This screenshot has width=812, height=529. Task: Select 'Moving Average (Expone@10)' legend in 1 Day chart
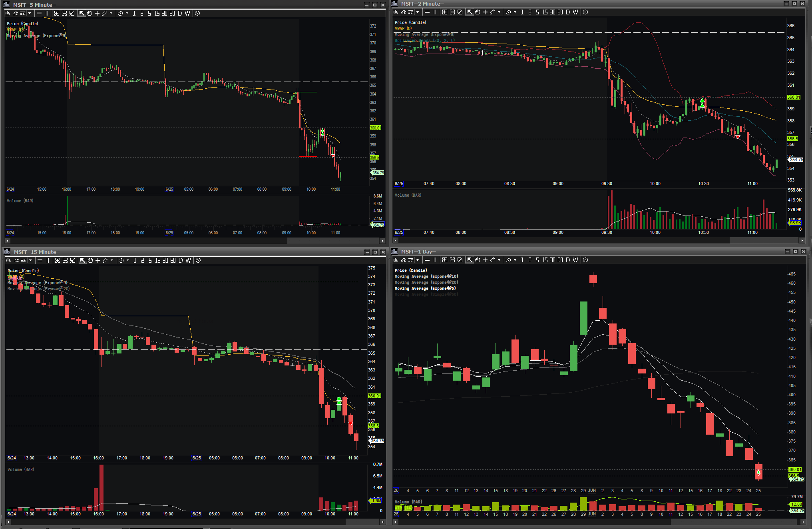pos(426,276)
